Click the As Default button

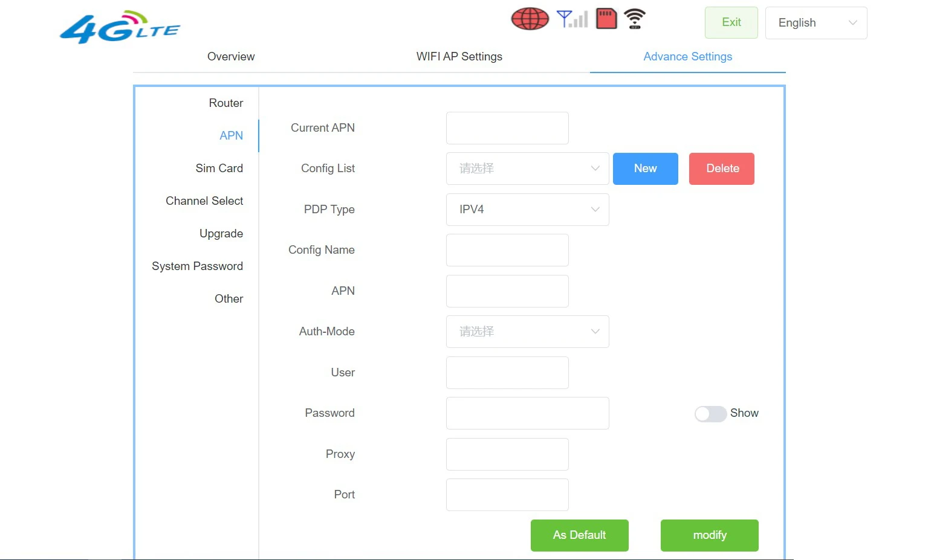pyautogui.click(x=580, y=535)
